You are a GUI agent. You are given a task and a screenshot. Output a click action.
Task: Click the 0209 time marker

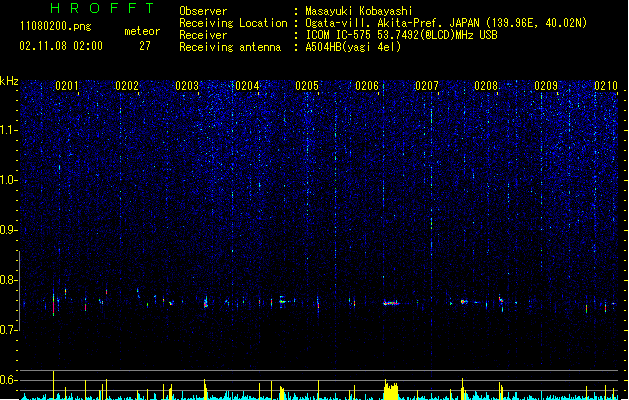point(546,86)
